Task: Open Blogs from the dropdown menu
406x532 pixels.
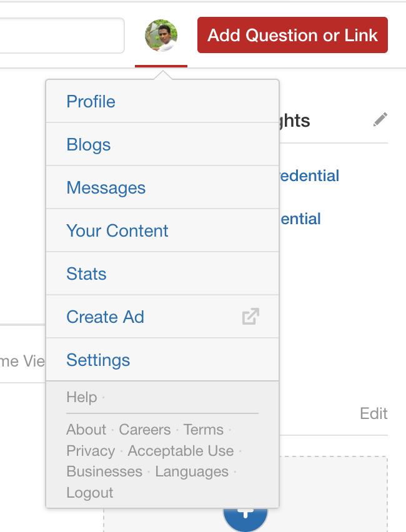Action: [162, 144]
